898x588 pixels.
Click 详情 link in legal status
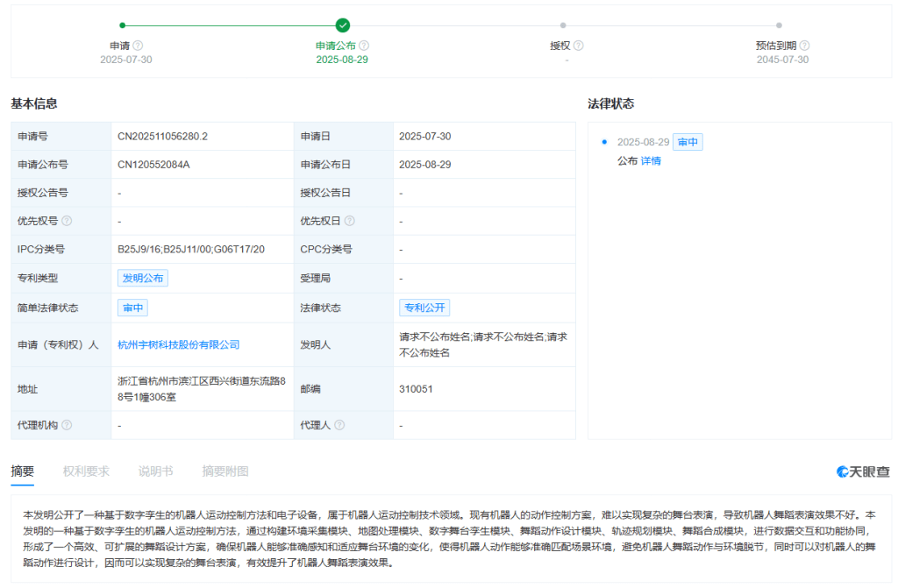click(x=651, y=161)
